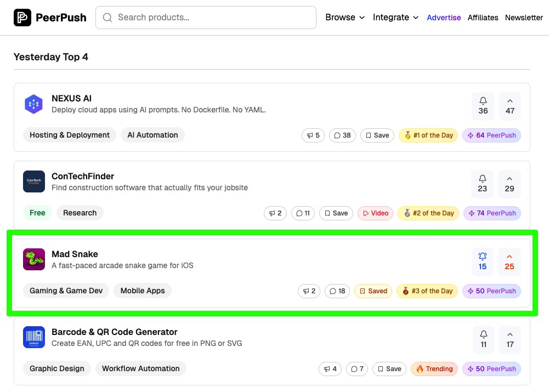Open the Mad Snake app icon
Viewport: 549px width, 392px height.
click(x=34, y=259)
